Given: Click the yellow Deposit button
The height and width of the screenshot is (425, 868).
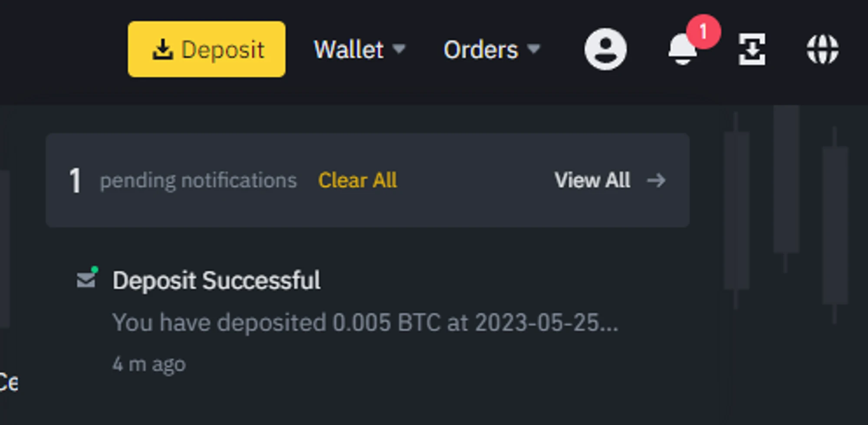Looking at the screenshot, I should [207, 49].
